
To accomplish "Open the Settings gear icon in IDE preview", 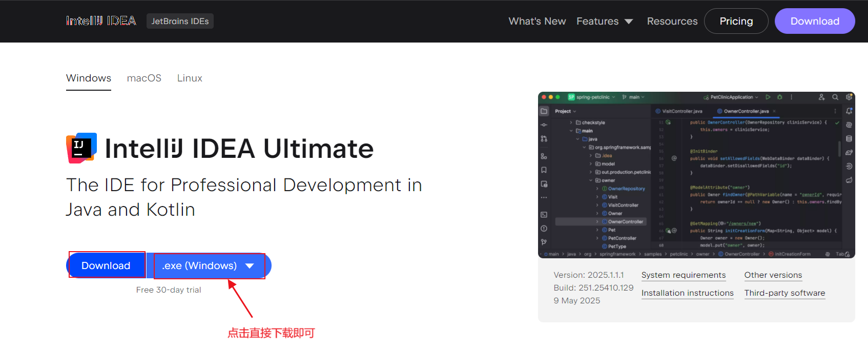I will click(849, 97).
